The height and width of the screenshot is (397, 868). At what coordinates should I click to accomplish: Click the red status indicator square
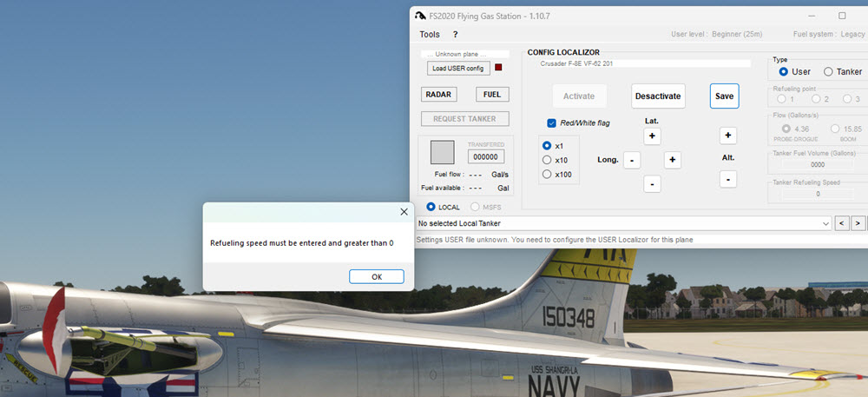tap(498, 68)
